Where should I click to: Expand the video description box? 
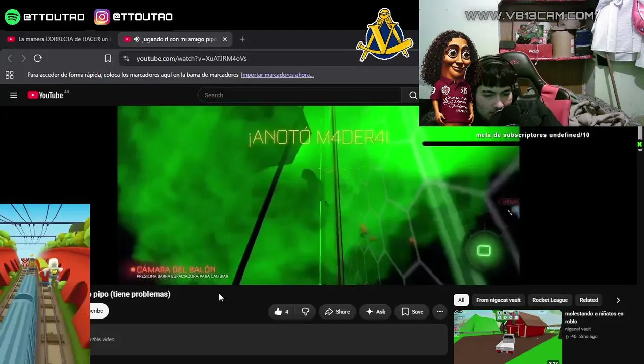coord(269,340)
